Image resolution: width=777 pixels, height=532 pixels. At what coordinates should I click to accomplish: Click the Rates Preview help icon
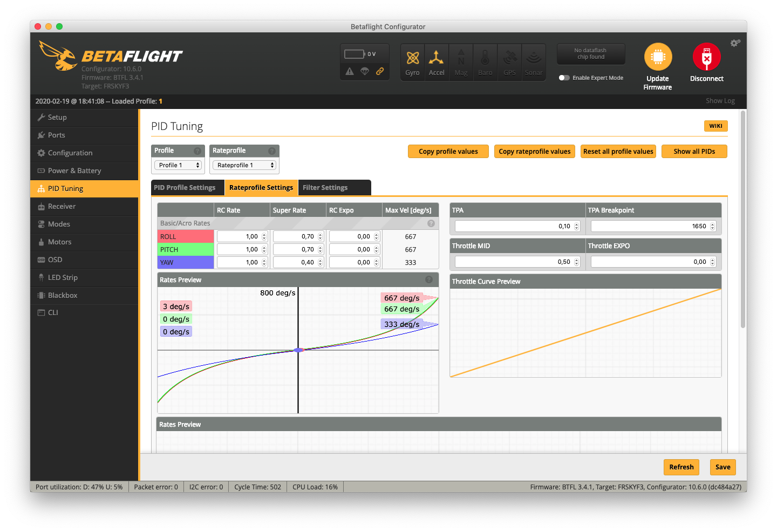point(429,279)
